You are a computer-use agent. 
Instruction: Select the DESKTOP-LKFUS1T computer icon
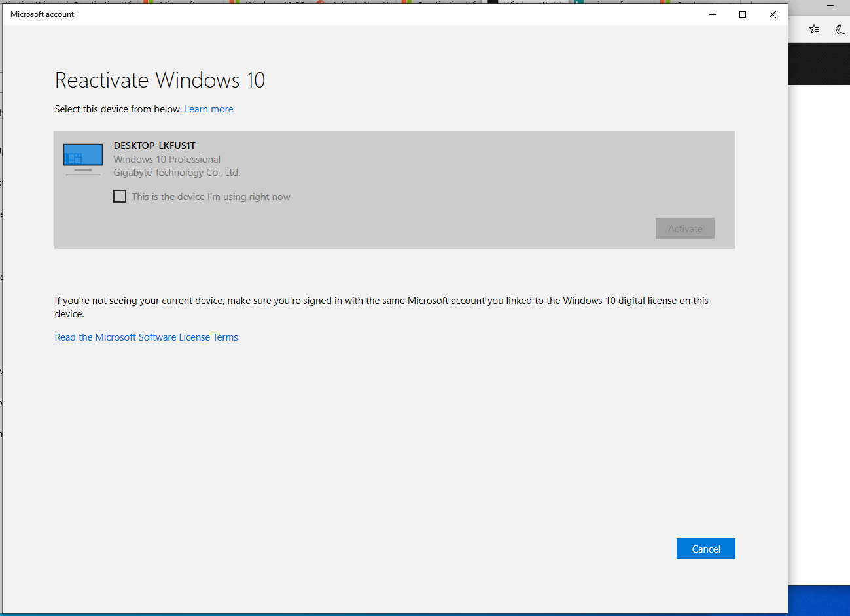click(x=83, y=160)
